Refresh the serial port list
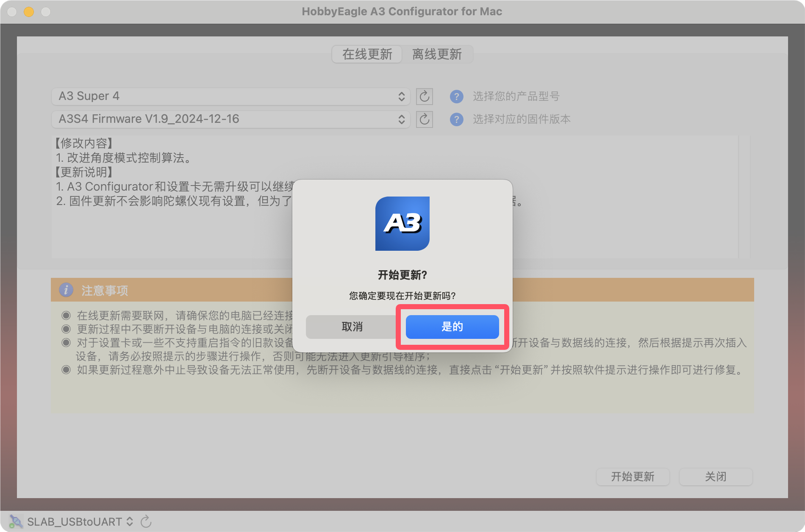The image size is (805, 532). tap(146, 521)
